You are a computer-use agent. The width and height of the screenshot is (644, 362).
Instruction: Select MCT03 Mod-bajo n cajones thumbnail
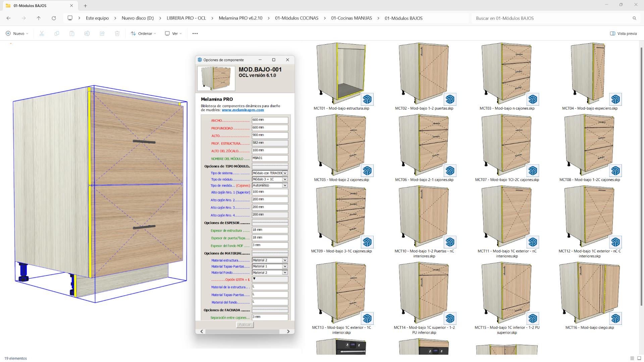click(507, 74)
